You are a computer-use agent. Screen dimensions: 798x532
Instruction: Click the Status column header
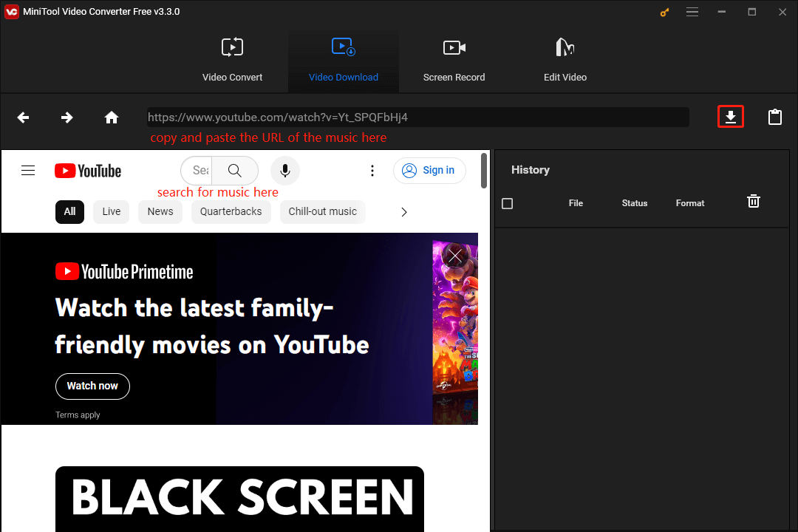tap(635, 203)
